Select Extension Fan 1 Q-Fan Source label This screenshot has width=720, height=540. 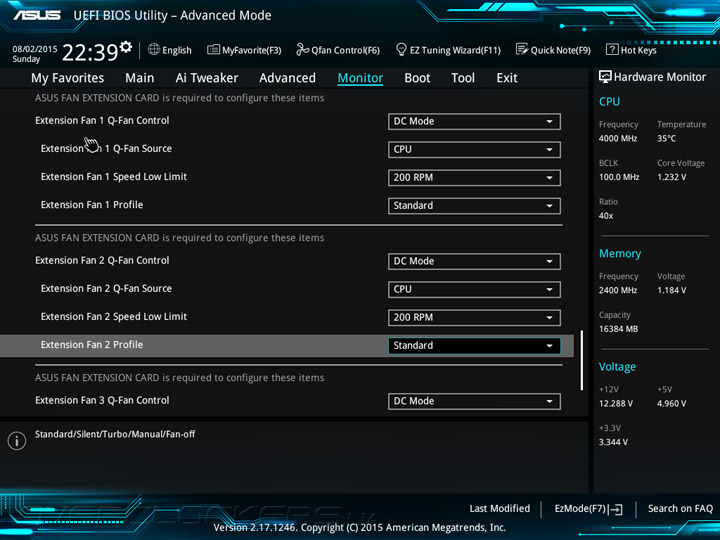pyautogui.click(x=106, y=149)
